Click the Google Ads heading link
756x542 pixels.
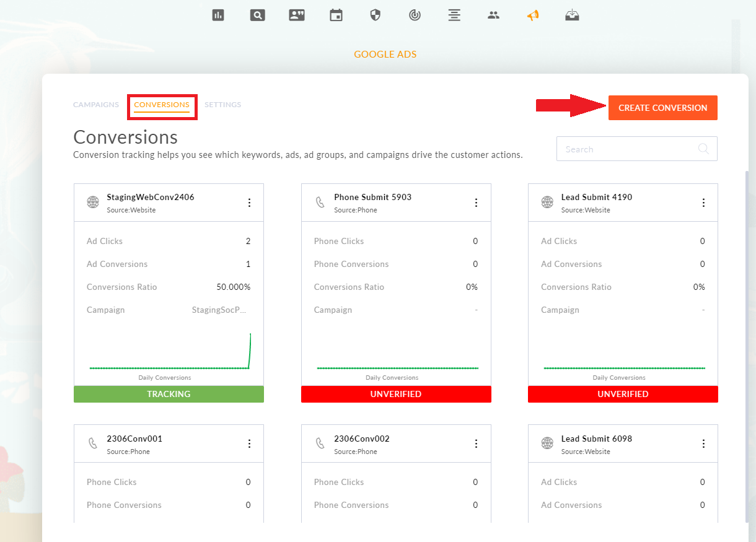[385, 55]
